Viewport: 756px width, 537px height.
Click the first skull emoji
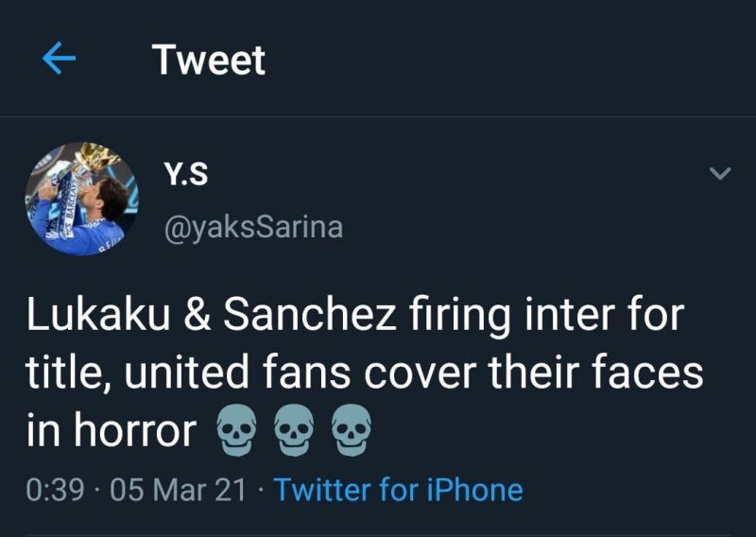pyautogui.click(x=236, y=431)
